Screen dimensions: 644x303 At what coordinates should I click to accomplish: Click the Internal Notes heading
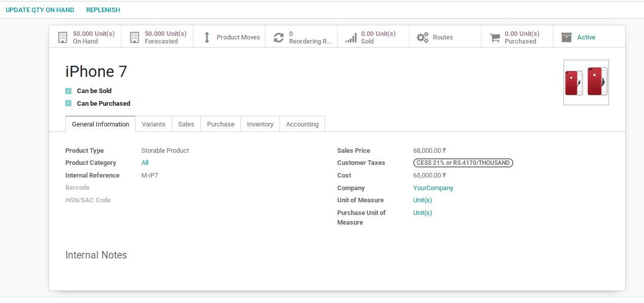pyautogui.click(x=96, y=255)
